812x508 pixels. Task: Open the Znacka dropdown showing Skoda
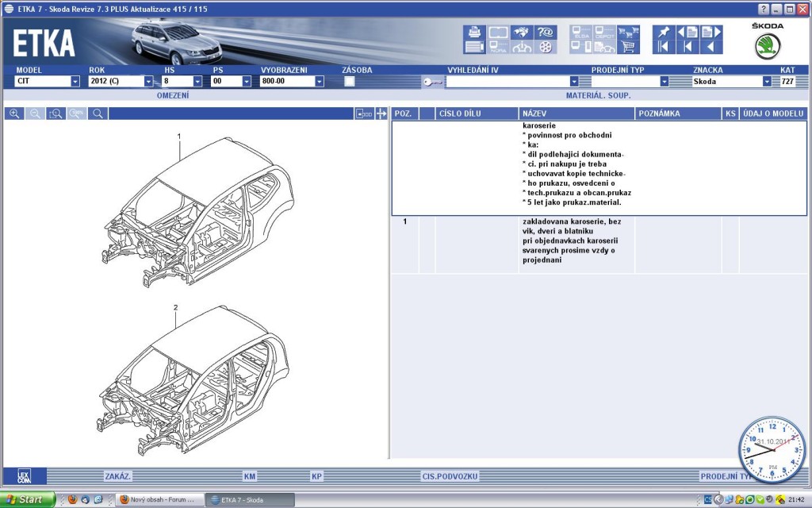pyautogui.click(x=767, y=81)
